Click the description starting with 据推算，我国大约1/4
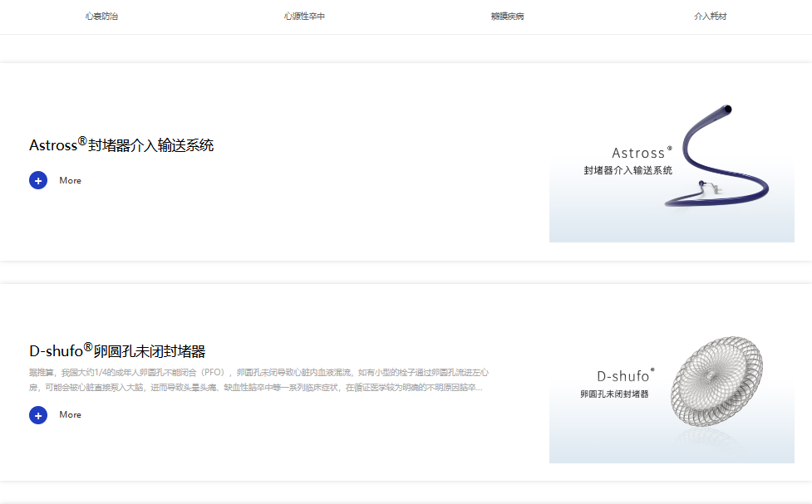Image resolution: width=812 pixels, height=504 pixels. tap(259, 379)
